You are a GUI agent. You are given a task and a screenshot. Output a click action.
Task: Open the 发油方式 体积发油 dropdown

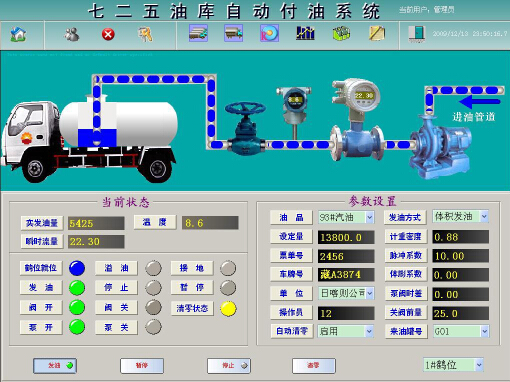[484, 217]
